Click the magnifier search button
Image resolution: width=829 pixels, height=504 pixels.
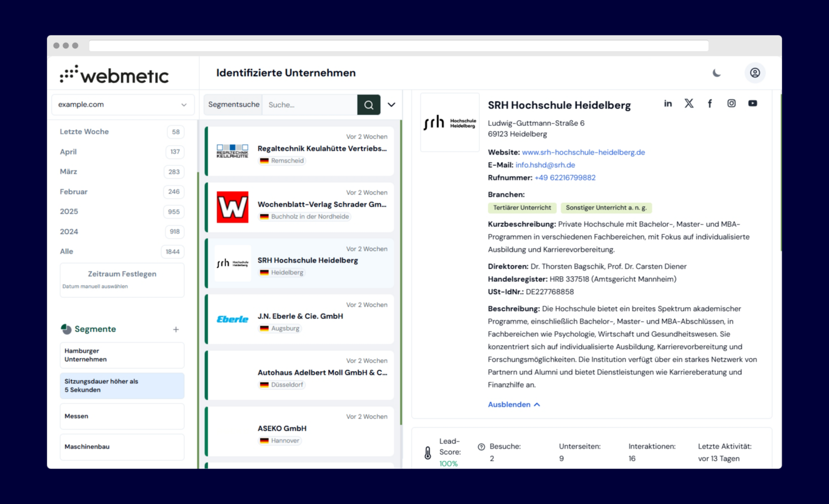368,105
